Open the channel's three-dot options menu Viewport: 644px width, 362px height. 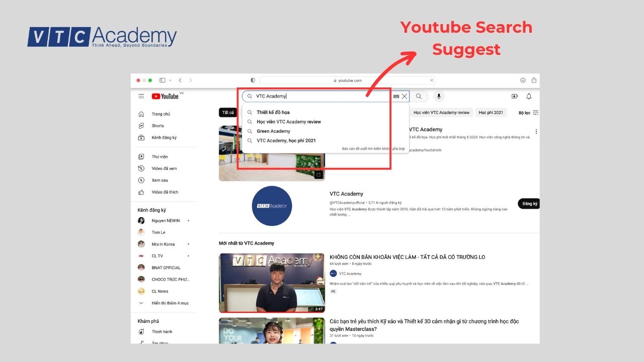tap(536, 131)
